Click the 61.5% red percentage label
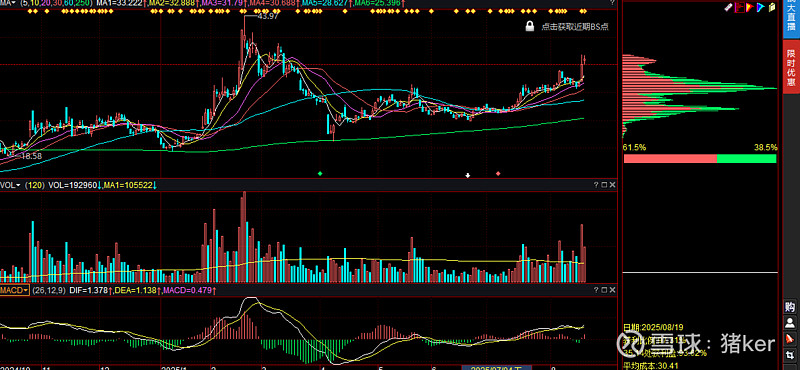 [635, 147]
